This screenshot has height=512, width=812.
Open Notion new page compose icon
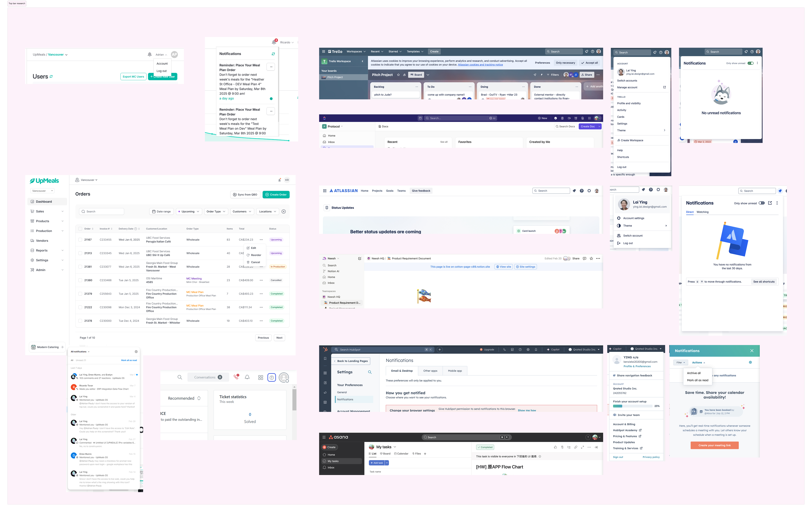[x=360, y=259]
